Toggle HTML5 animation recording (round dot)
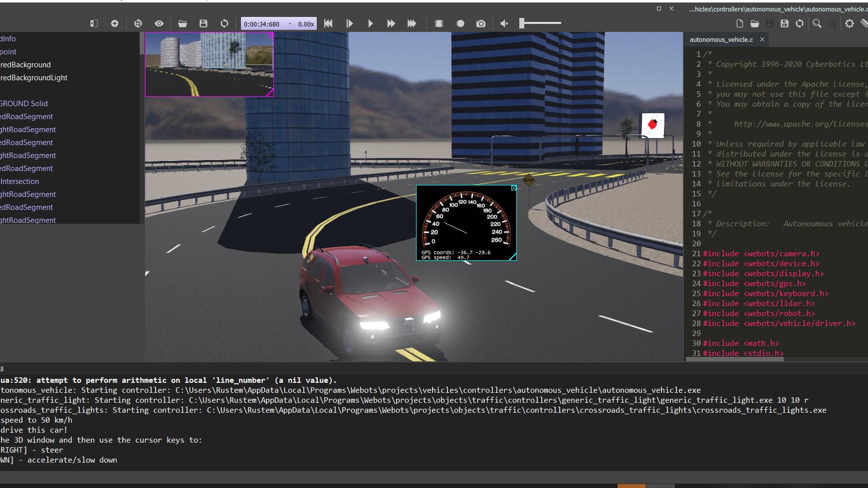The width and height of the screenshot is (868, 488). [460, 23]
